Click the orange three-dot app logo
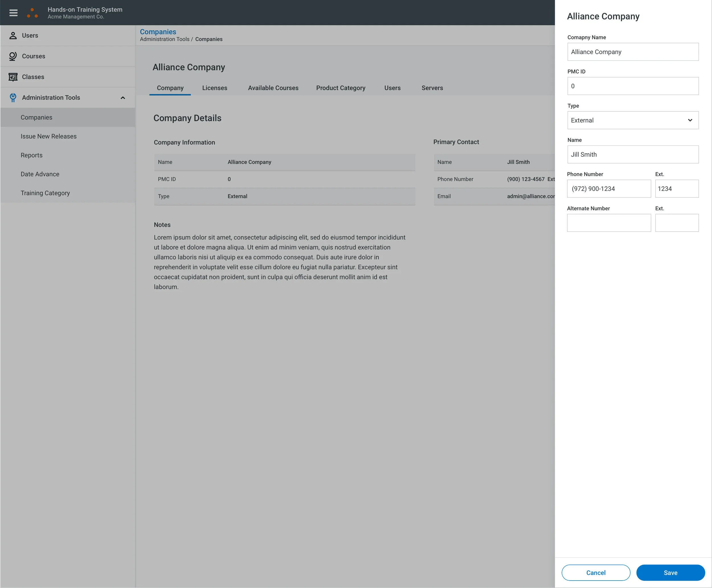The height and width of the screenshot is (588, 712). (x=32, y=13)
